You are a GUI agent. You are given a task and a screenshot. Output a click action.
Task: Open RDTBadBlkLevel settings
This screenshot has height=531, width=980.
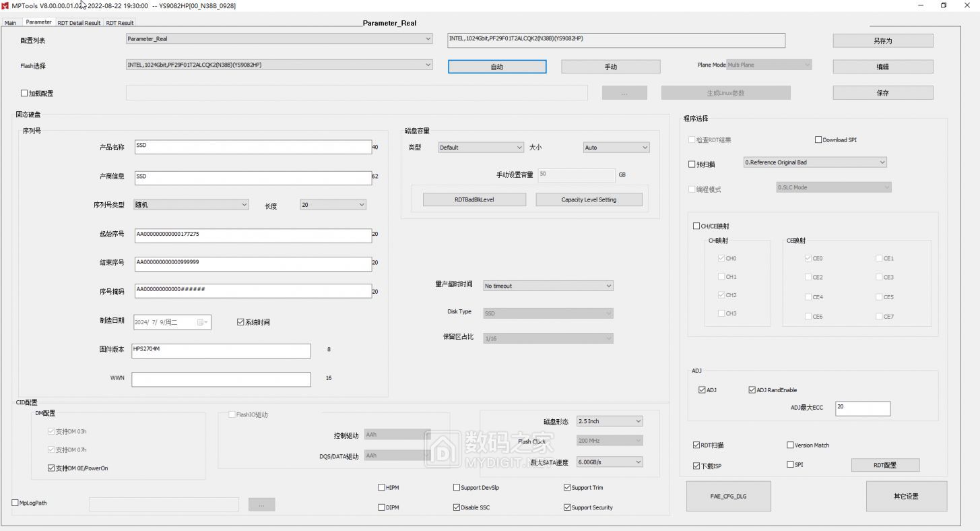click(x=474, y=199)
